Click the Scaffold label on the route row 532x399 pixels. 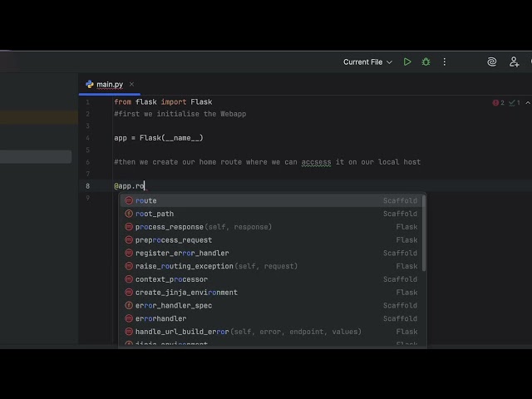pos(400,200)
